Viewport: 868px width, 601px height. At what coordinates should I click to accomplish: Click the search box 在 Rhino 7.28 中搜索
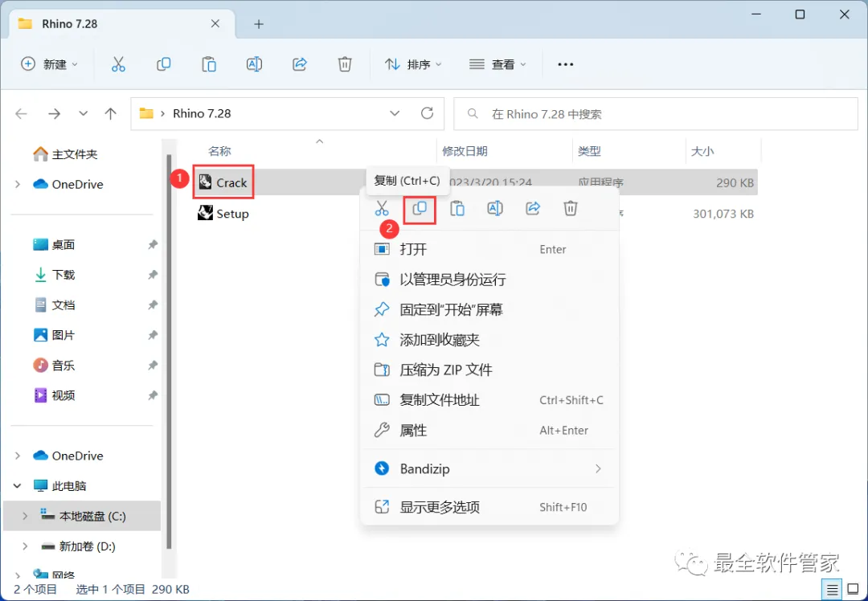click(656, 113)
